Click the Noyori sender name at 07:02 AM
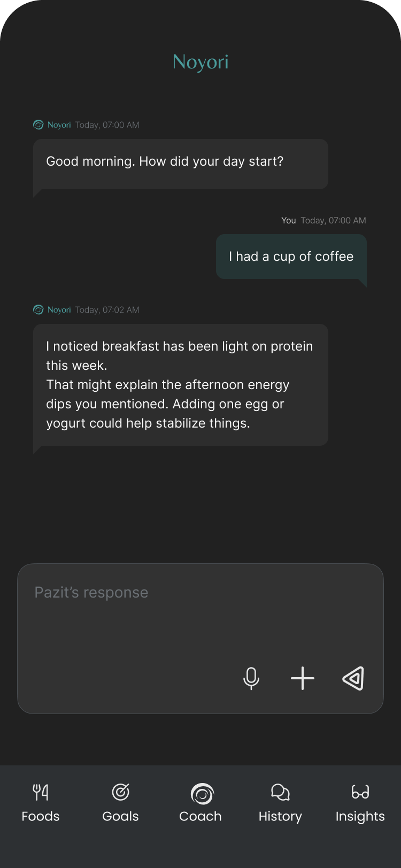Viewport: 401px width, 868px height. pyautogui.click(x=59, y=310)
